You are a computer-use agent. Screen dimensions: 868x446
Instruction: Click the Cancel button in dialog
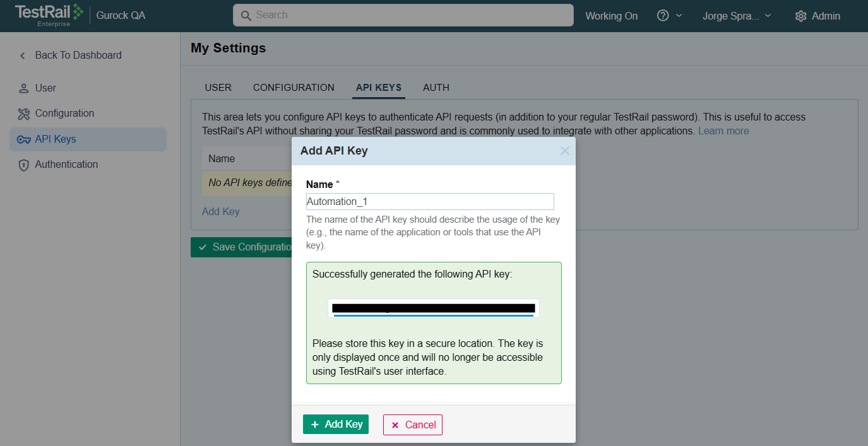point(413,425)
